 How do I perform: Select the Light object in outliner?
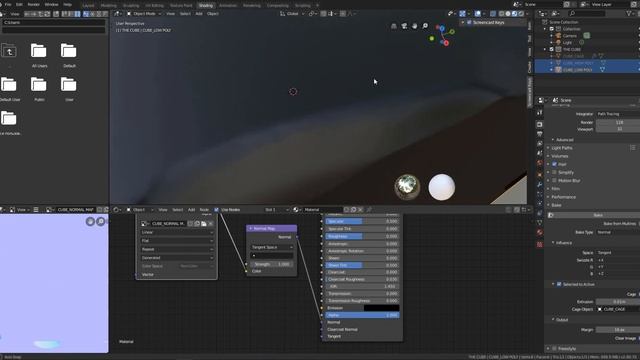tap(567, 42)
